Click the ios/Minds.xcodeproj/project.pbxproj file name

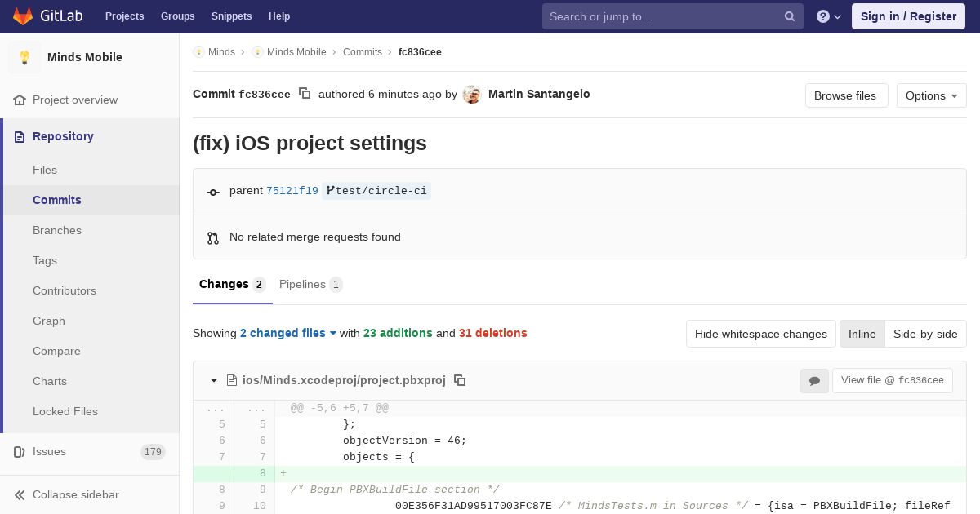tap(344, 380)
